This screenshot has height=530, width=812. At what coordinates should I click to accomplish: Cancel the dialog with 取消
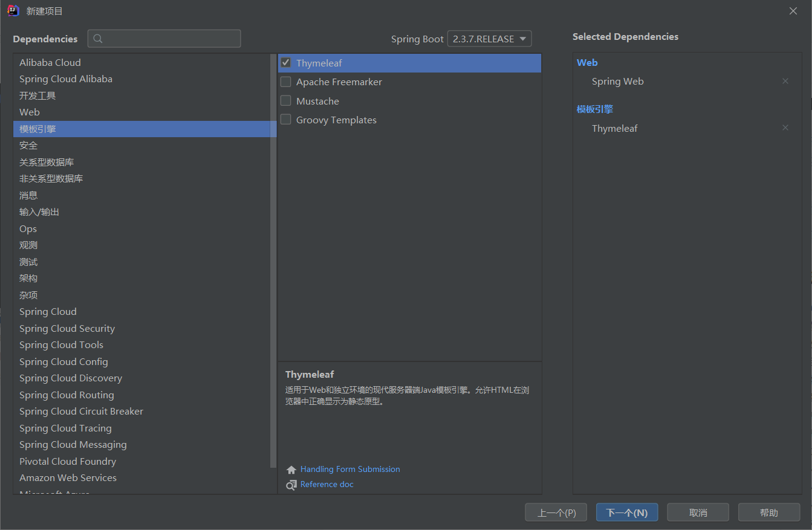click(x=698, y=512)
